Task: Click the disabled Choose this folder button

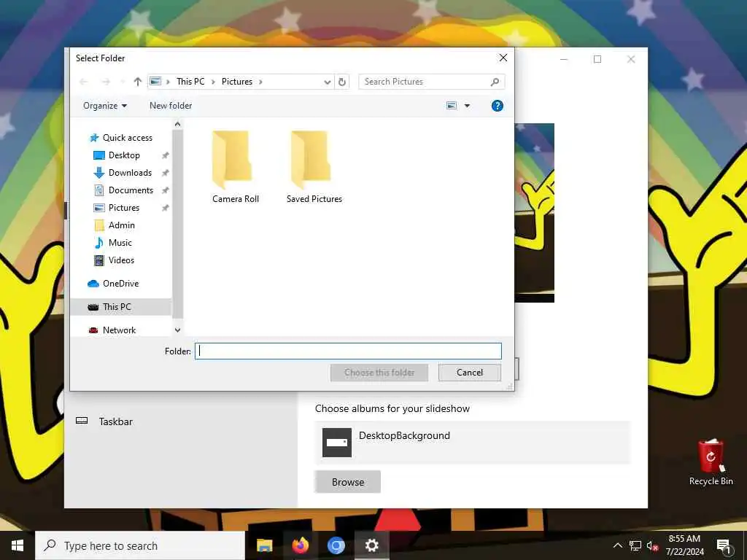Action: tap(379, 373)
